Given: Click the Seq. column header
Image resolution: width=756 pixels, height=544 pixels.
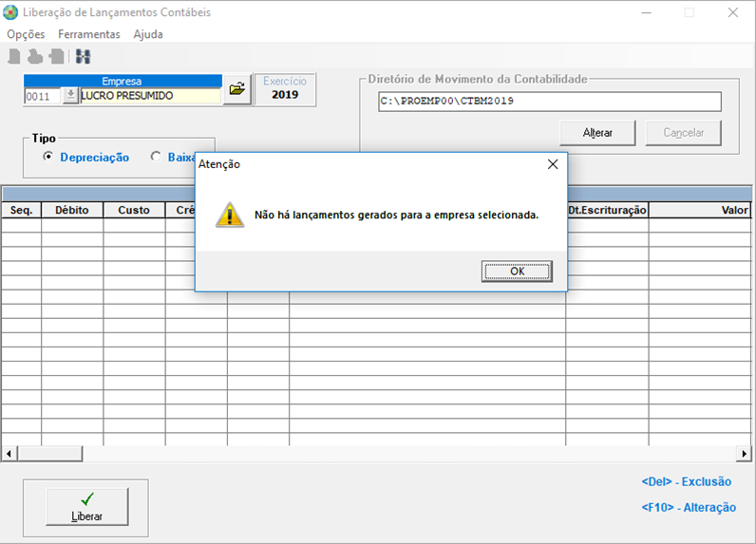Looking at the screenshot, I should pyautogui.click(x=21, y=210).
